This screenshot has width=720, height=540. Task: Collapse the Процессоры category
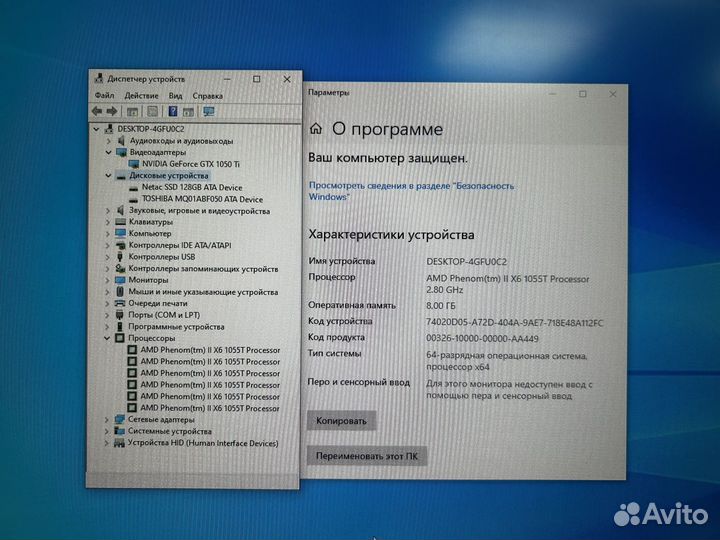tap(109, 339)
